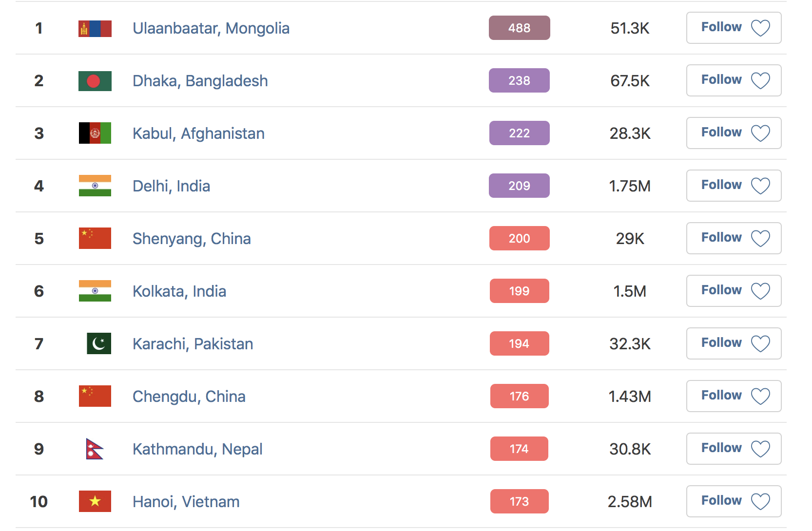Follow Karachi, Pakistan
This screenshot has width=812, height=531.
[x=734, y=343]
